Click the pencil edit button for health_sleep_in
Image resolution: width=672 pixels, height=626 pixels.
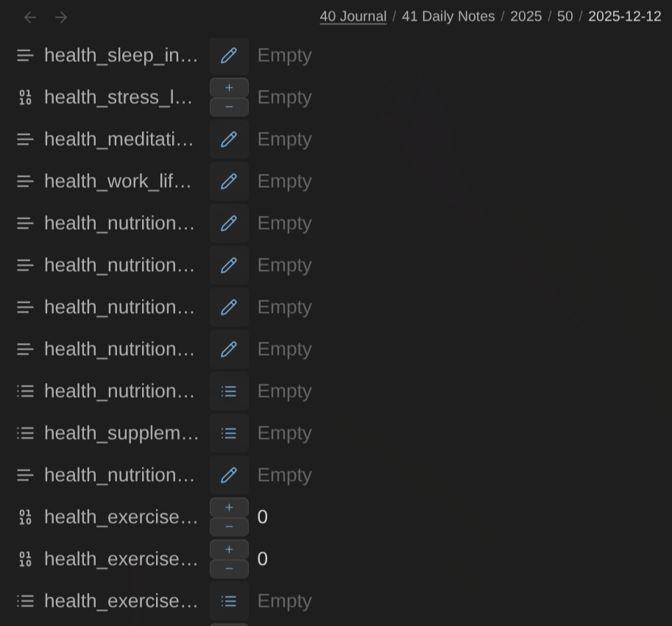(x=229, y=56)
